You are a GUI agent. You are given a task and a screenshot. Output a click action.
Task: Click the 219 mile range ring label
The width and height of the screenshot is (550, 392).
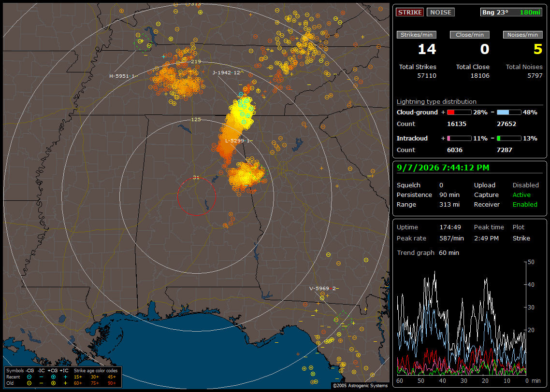pyautogui.click(x=196, y=62)
